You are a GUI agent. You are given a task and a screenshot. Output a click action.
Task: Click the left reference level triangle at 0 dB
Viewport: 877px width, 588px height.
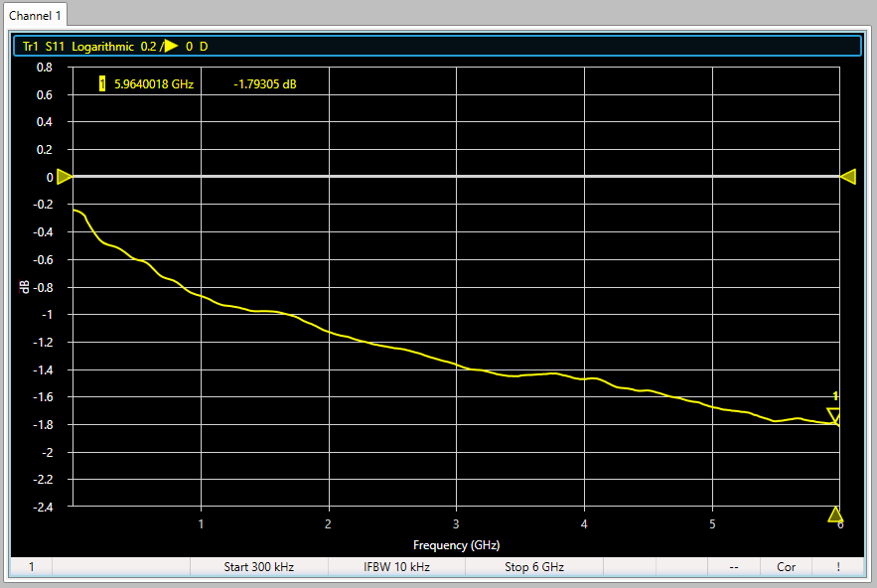click(64, 177)
